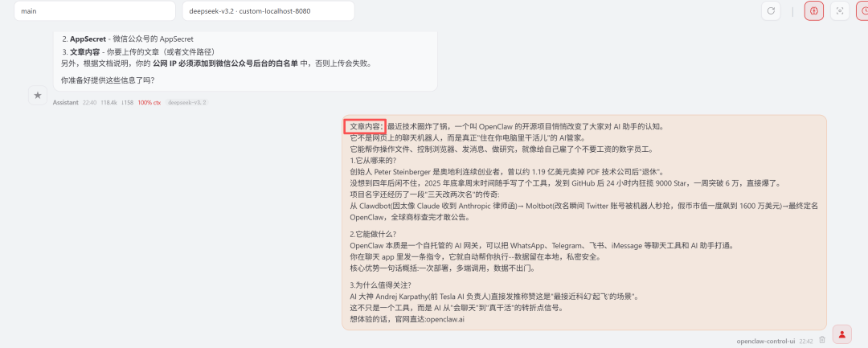Click the line starting "OpenClaw 本质是一个自托管"
868x348 pixels.
point(542,245)
